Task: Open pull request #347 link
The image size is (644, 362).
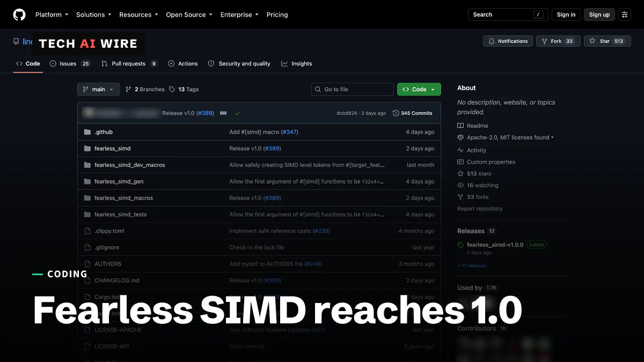Action: click(x=290, y=132)
